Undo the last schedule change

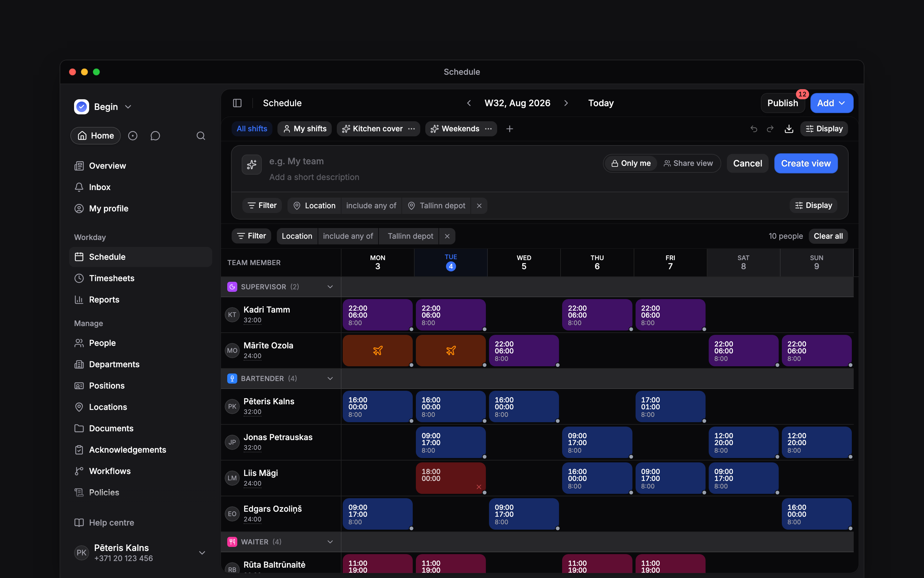point(754,129)
